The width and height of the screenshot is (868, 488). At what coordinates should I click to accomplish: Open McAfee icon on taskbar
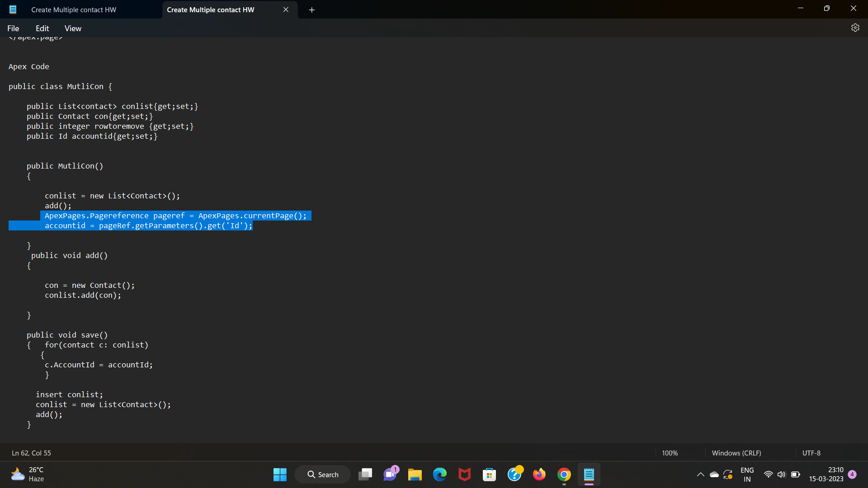tap(464, 474)
